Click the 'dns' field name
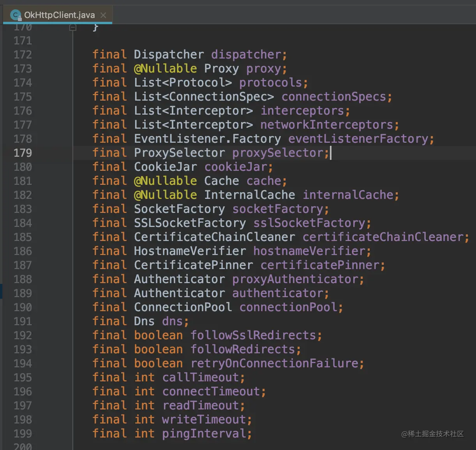The height and width of the screenshot is (450, 476). [173, 321]
